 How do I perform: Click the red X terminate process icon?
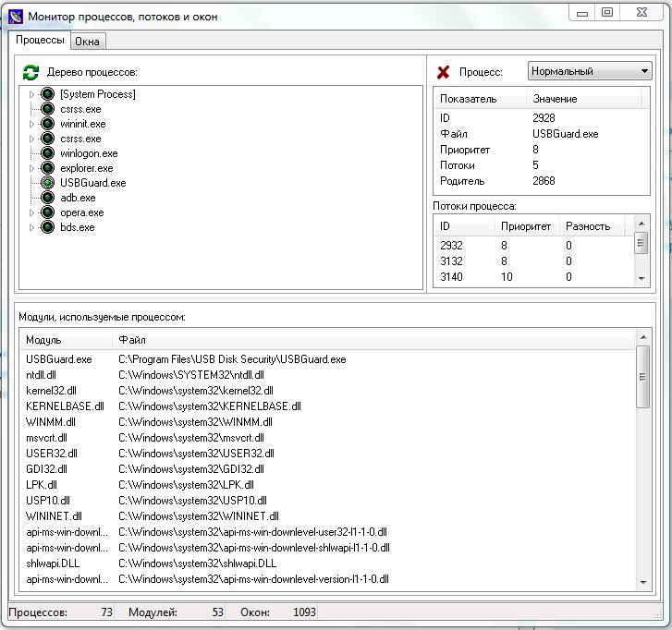pos(444,72)
